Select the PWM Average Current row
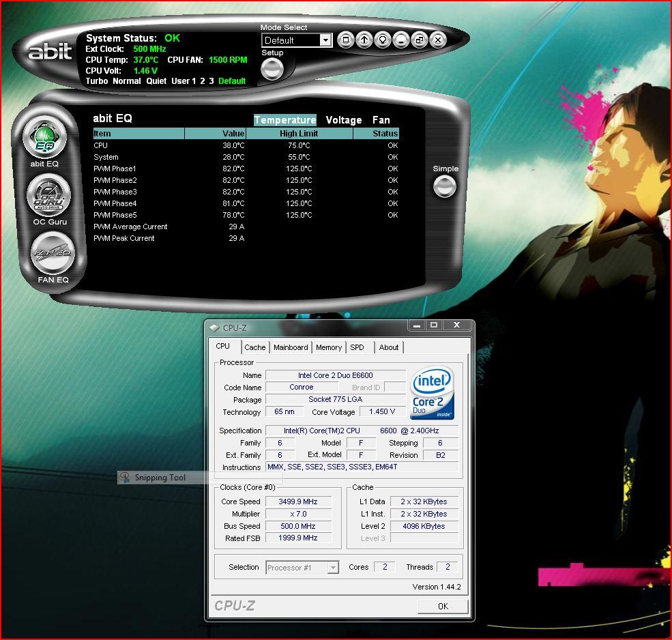 pyautogui.click(x=246, y=227)
